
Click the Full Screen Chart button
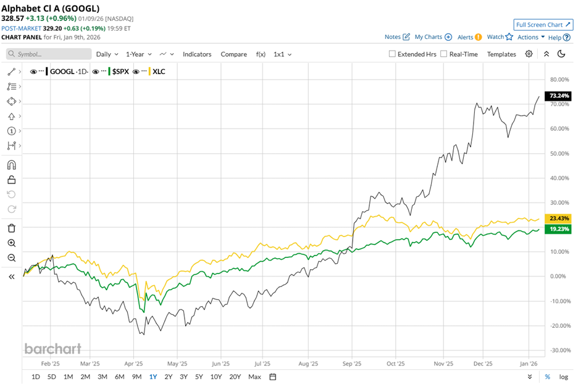point(543,25)
